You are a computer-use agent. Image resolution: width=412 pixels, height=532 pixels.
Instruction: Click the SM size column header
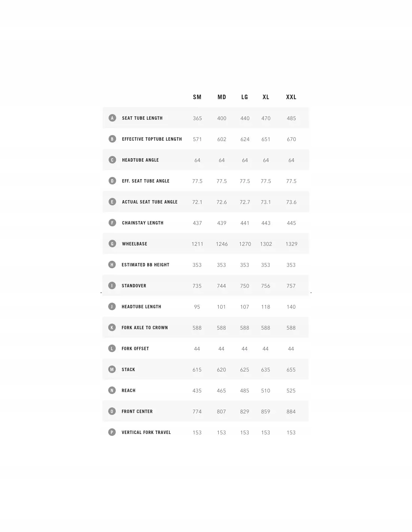point(197,97)
